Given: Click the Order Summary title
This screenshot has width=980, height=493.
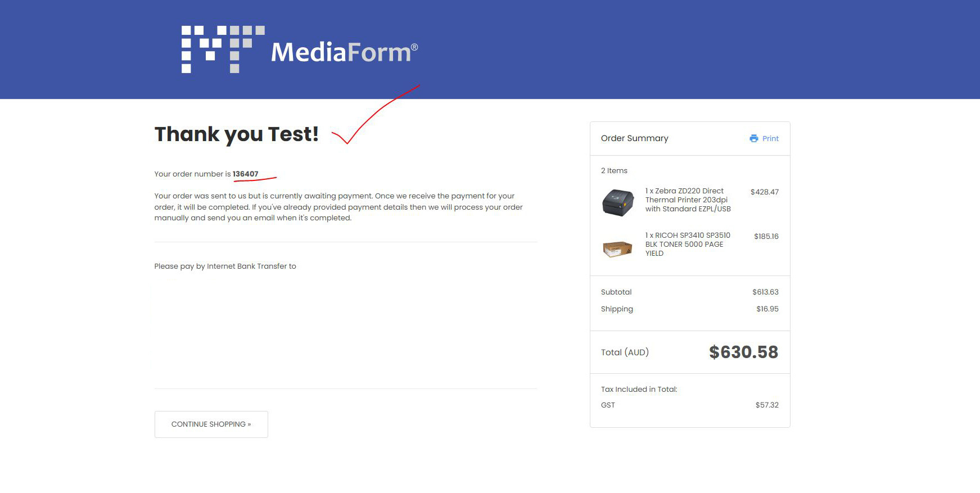Looking at the screenshot, I should click(634, 138).
